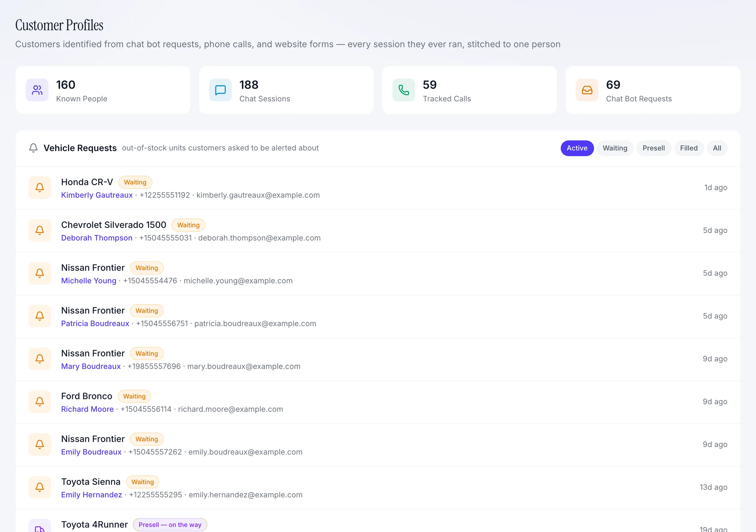Screen dimensions: 756x532
Task: Click the 1d ago timestamp
Action: 715,188
